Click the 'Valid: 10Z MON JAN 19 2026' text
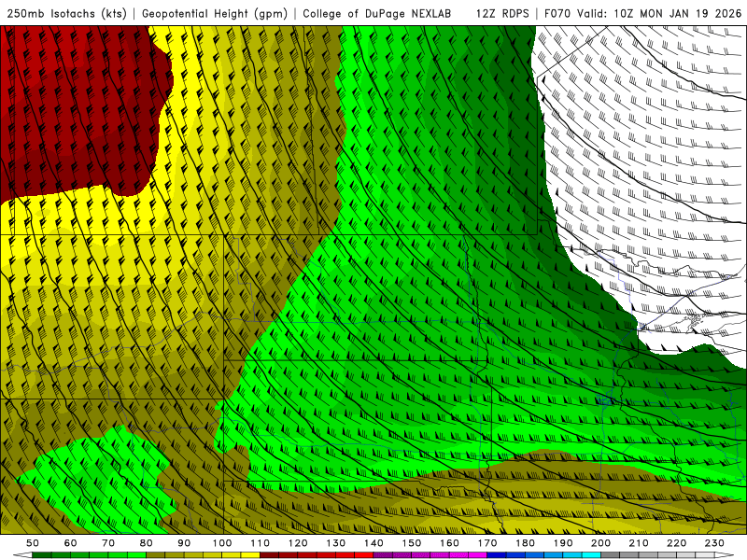 coord(659,14)
